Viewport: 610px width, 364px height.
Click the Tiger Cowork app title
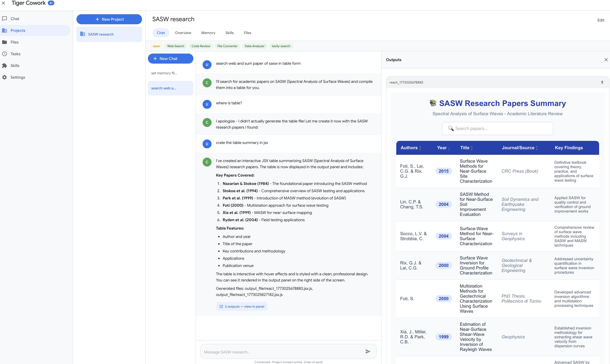click(x=28, y=3)
